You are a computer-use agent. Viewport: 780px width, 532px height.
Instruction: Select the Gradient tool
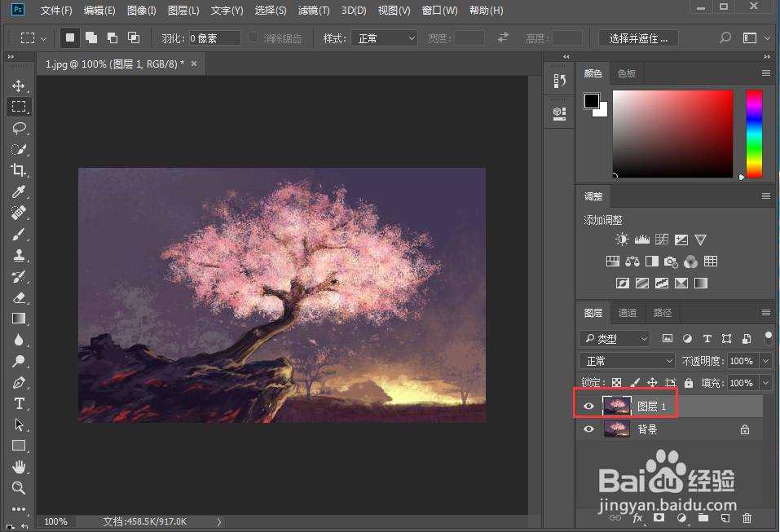[x=19, y=319]
